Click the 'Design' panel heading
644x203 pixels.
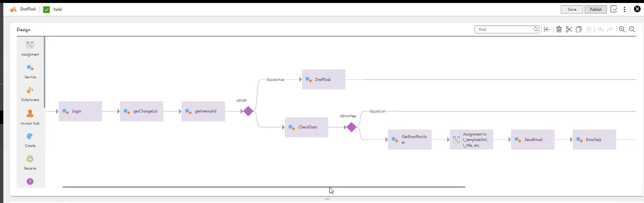click(x=23, y=30)
